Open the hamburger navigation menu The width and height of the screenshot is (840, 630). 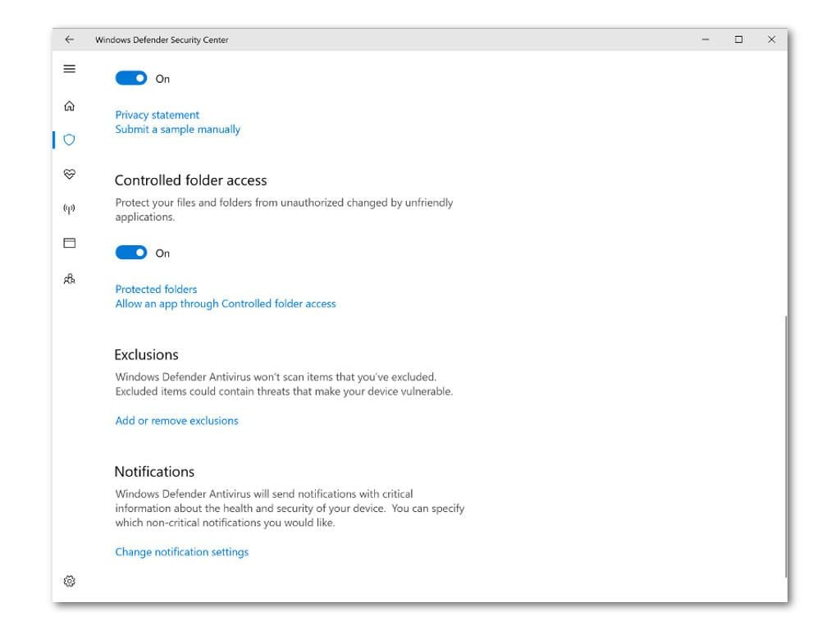click(x=69, y=69)
